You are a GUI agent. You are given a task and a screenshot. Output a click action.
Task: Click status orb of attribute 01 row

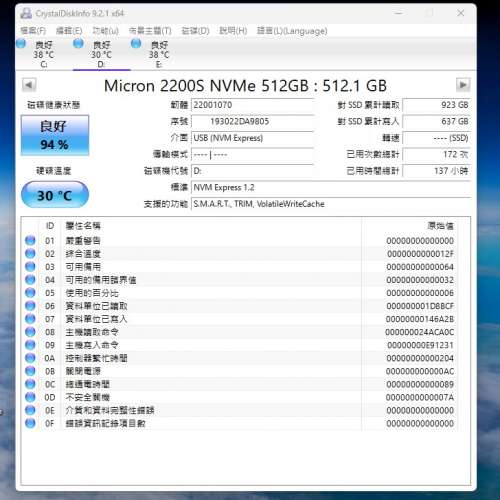[x=30, y=240]
